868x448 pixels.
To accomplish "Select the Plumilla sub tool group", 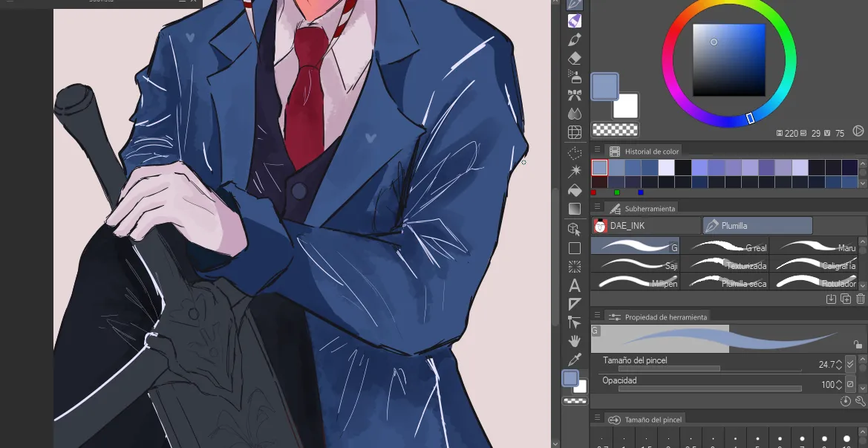I will coord(757,225).
